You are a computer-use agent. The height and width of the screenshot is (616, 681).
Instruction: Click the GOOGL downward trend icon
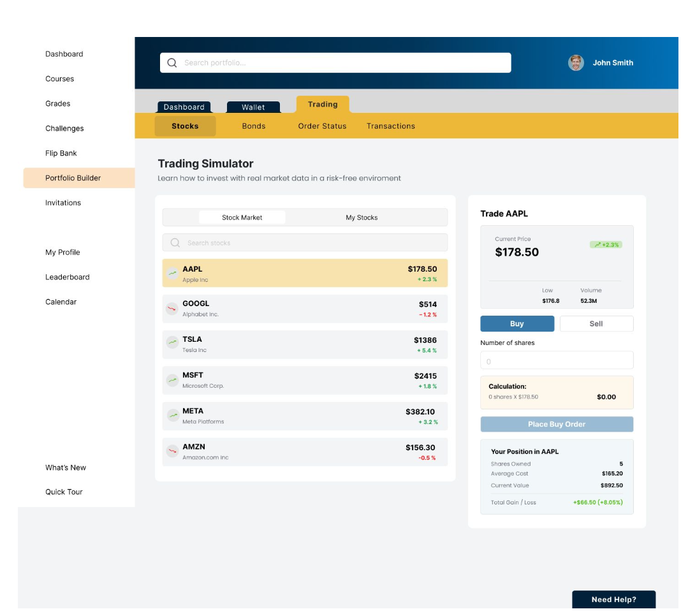click(x=172, y=309)
